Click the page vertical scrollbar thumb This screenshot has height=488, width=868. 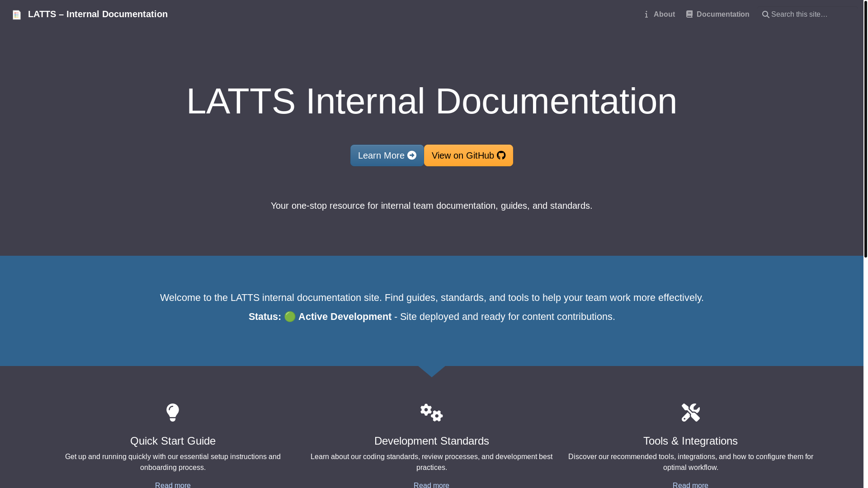click(x=865, y=129)
